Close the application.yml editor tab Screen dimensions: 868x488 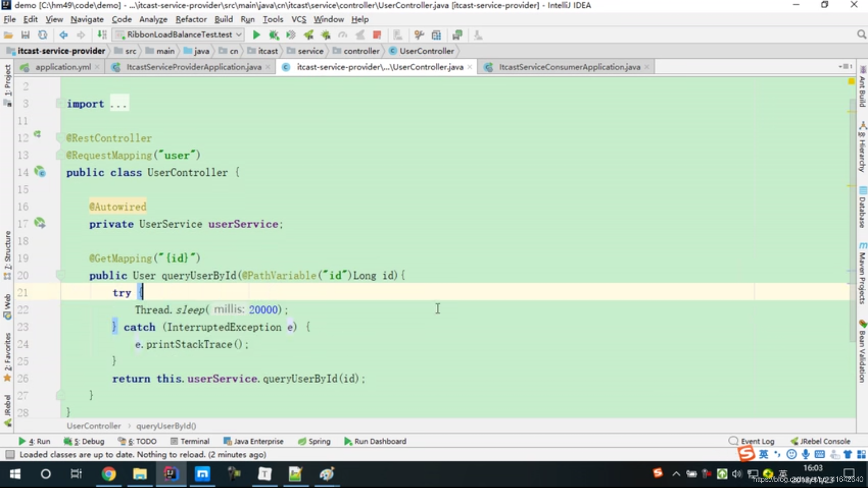tap(97, 67)
